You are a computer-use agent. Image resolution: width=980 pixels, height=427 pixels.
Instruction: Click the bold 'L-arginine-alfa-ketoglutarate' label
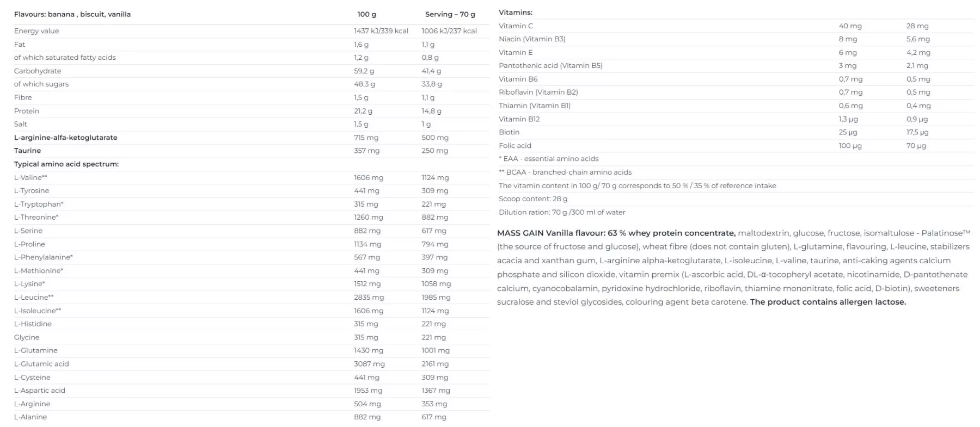click(65, 138)
